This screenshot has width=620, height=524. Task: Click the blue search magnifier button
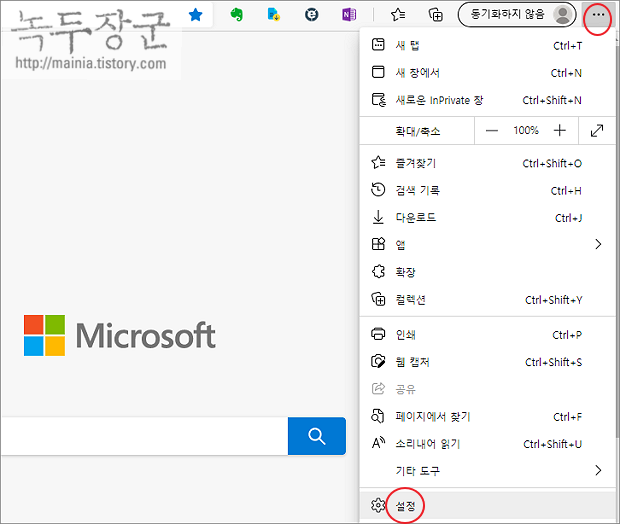pyautogui.click(x=317, y=436)
